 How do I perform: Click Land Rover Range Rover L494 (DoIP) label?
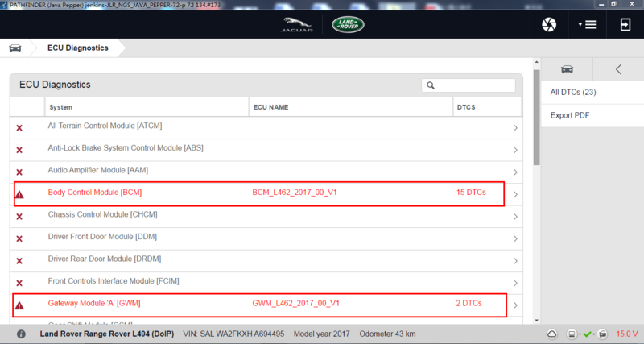[107, 334]
